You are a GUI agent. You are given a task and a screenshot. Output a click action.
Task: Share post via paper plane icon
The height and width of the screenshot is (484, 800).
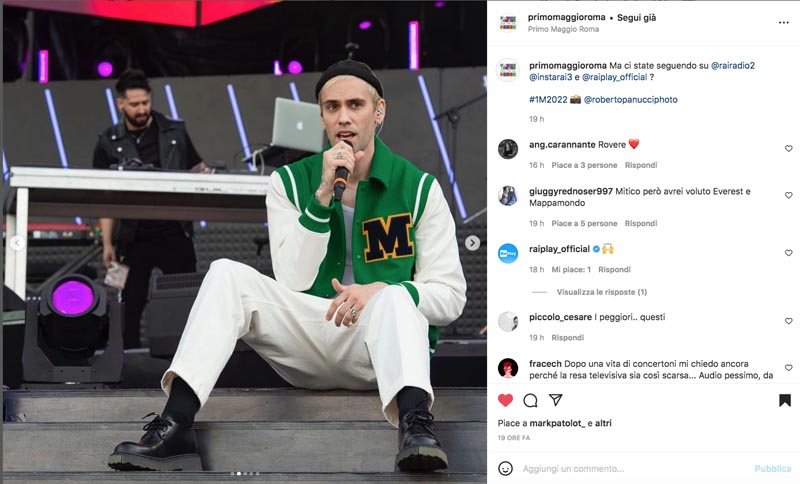pos(556,400)
